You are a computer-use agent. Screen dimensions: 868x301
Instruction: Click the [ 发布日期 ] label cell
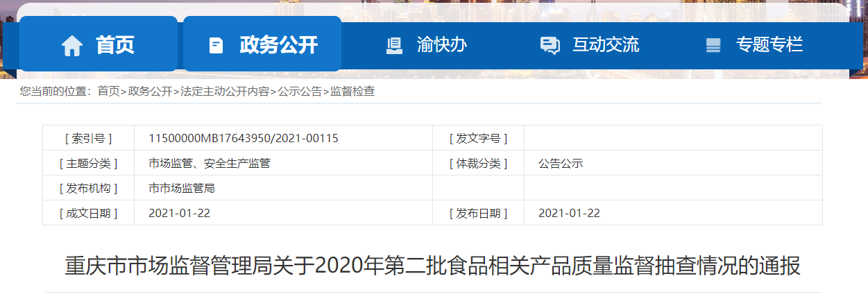478,213
